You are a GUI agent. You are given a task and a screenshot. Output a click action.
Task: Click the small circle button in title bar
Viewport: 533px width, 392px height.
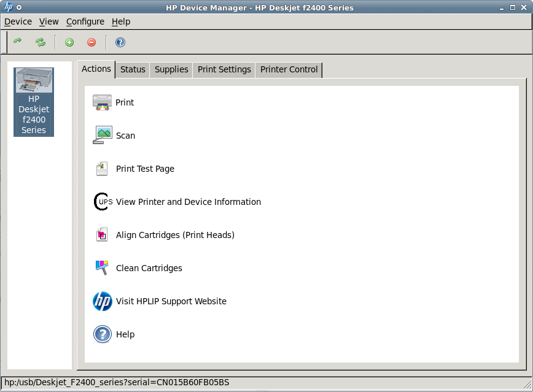point(19,7)
